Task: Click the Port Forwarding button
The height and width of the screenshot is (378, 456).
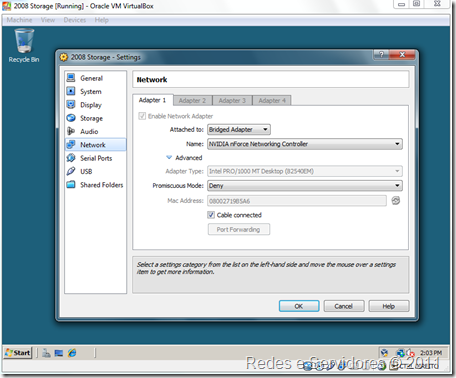Action: click(239, 229)
